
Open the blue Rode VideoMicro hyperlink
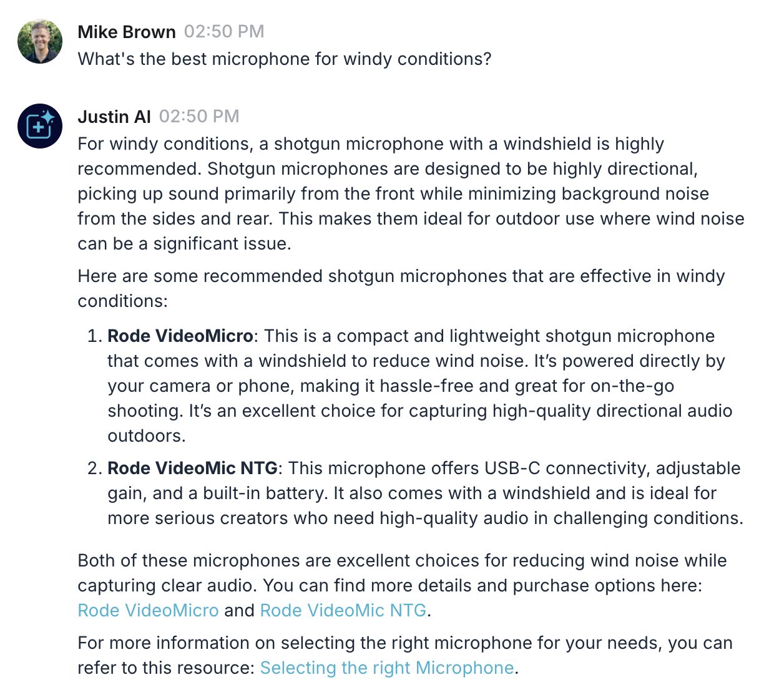tap(148, 610)
